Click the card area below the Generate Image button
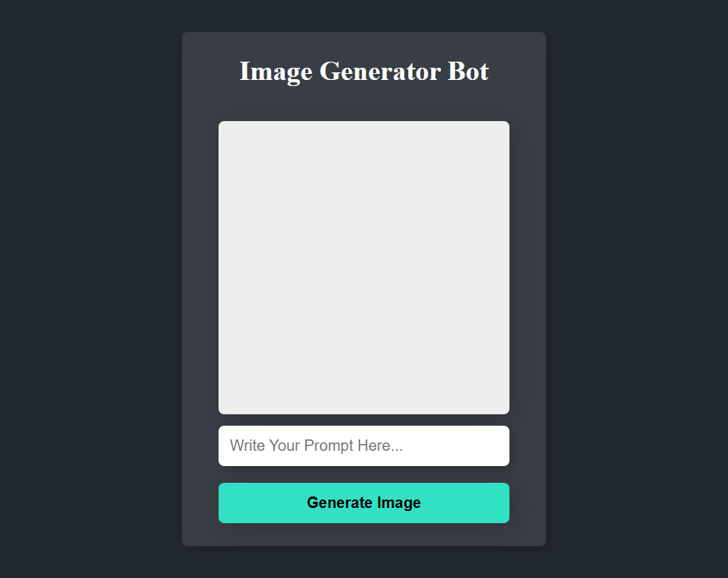 click(363, 535)
